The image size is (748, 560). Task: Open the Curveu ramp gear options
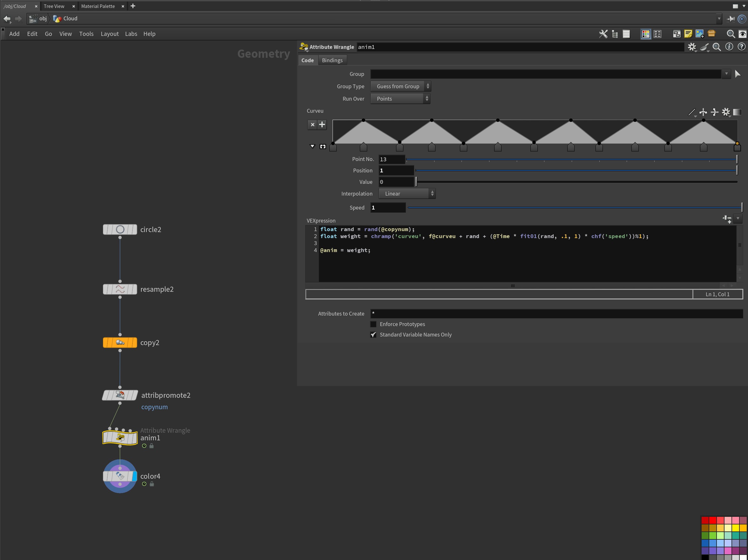pyautogui.click(x=726, y=112)
